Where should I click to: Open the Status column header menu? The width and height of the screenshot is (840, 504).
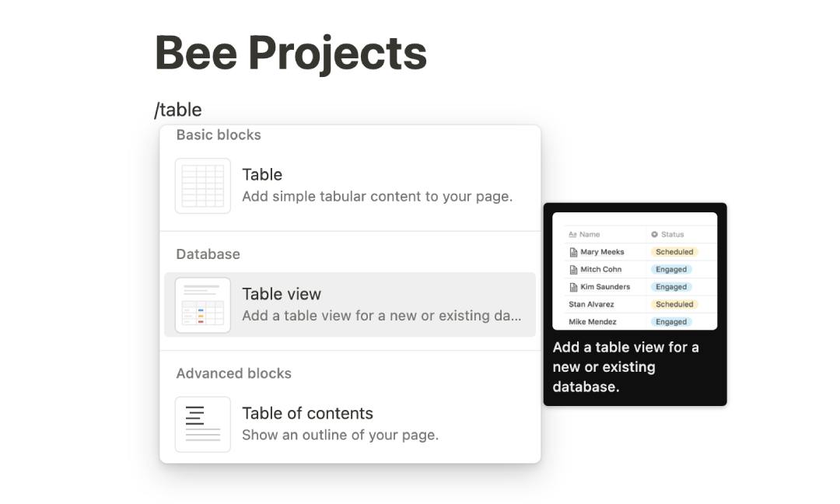click(673, 234)
